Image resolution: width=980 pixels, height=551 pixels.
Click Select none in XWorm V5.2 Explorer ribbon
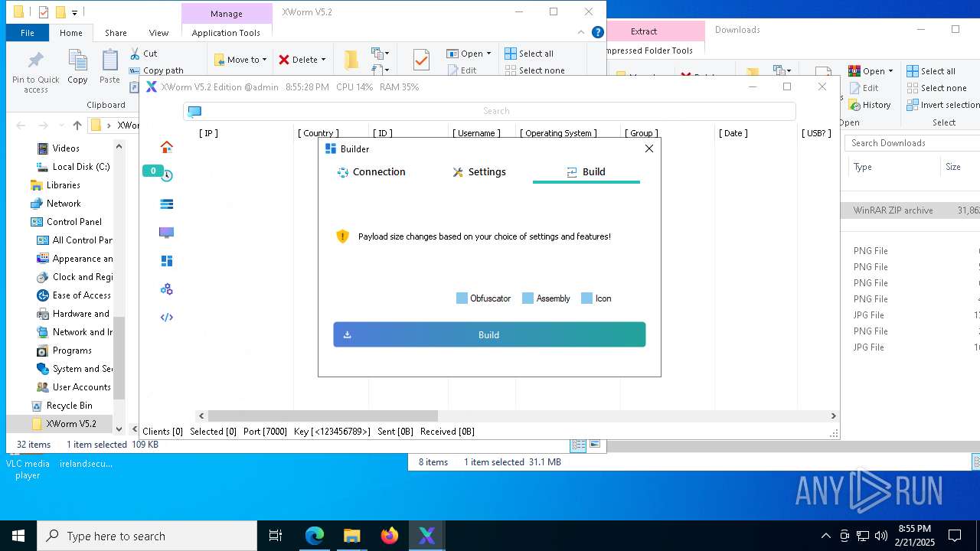pos(534,70)
